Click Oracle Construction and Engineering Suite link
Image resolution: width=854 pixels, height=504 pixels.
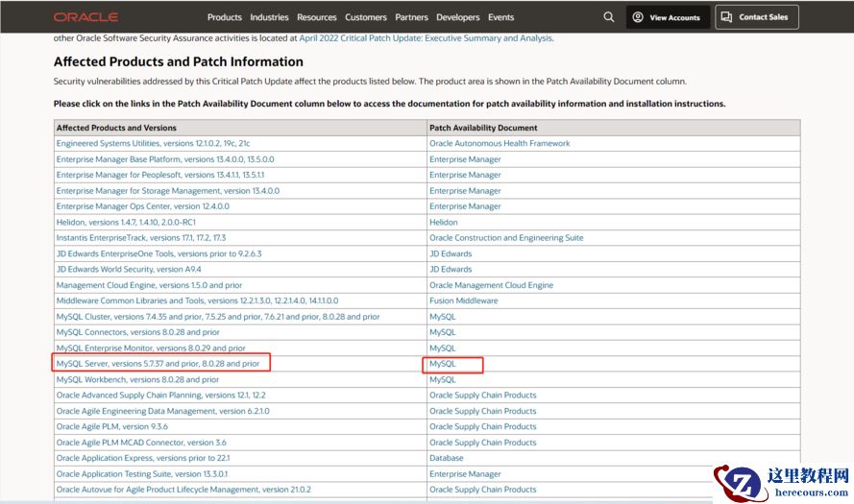click(x=506, y=238)
